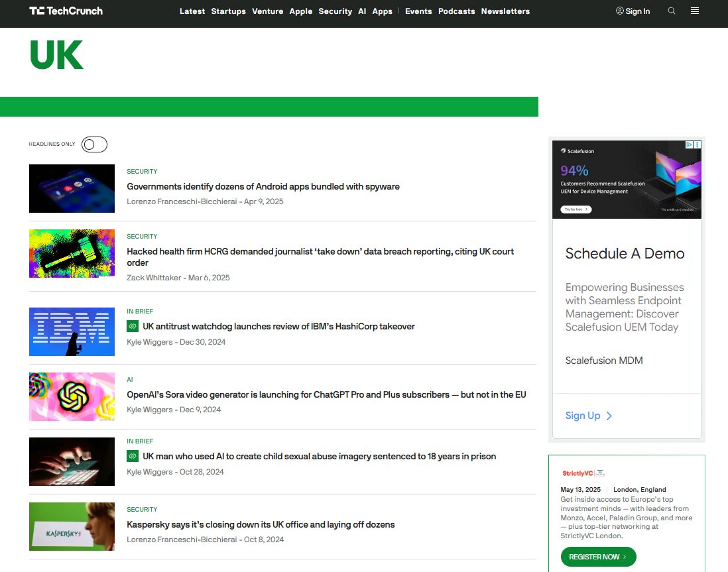The height and width of the screenshot is (572, 728).
Task: Open the OpenAI Sora video generator headline
Action: (326, 394)
